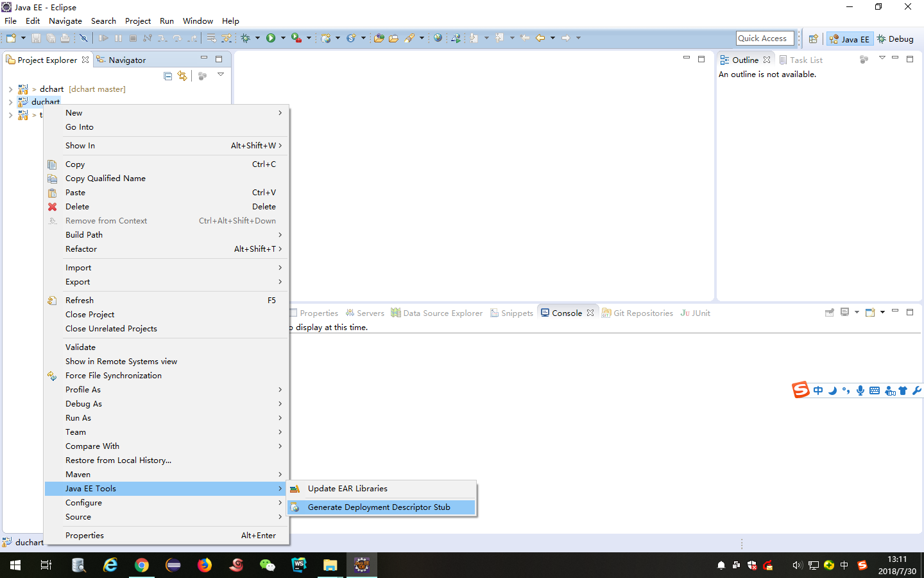924x578 pixels.
Task: Switch to the Debug perspective
Action: [x=896, y=39]
